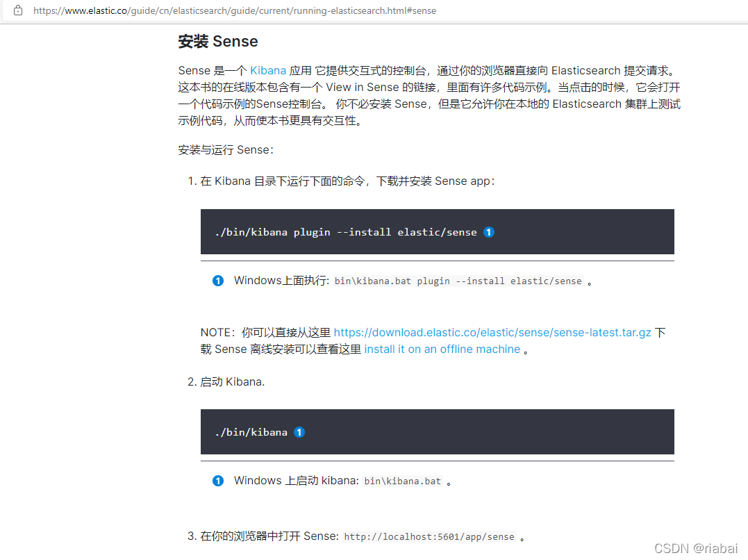748x560 pixels.
Task: Click the callout badge 1 below first code block
Action: click(218, 280)
